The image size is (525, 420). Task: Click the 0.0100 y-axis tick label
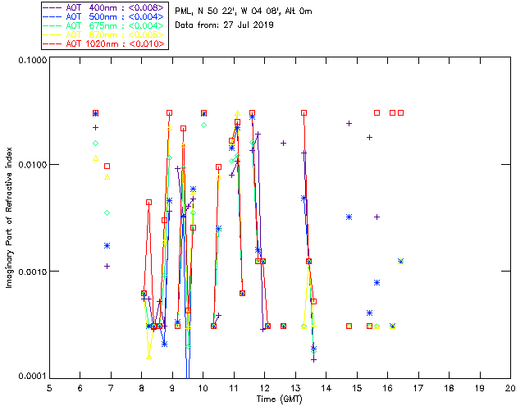[x=33, y=165]
